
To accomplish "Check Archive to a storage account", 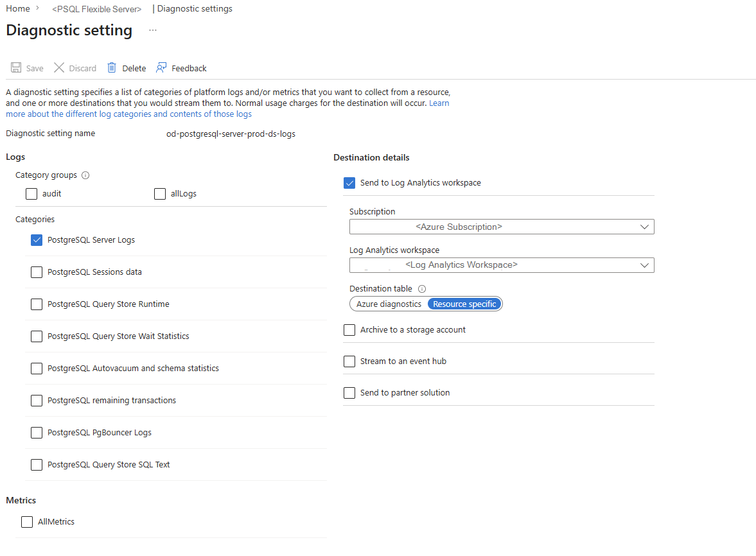I will (349, 330).
